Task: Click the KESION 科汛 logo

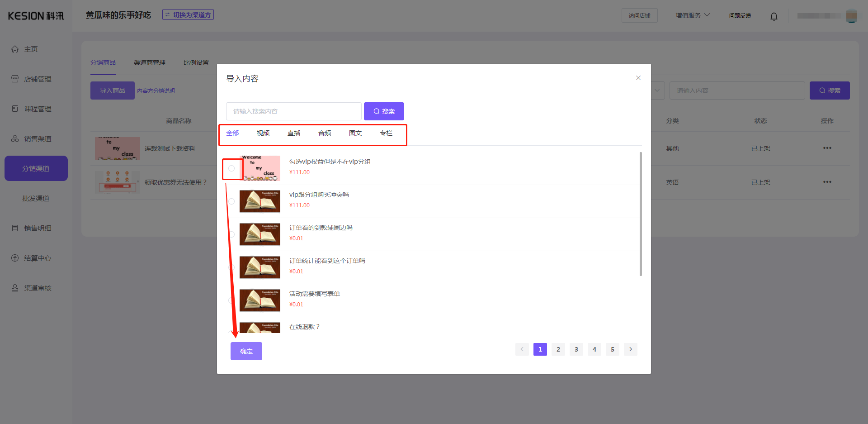Action: pyautogui.click(x=36, y=16)
